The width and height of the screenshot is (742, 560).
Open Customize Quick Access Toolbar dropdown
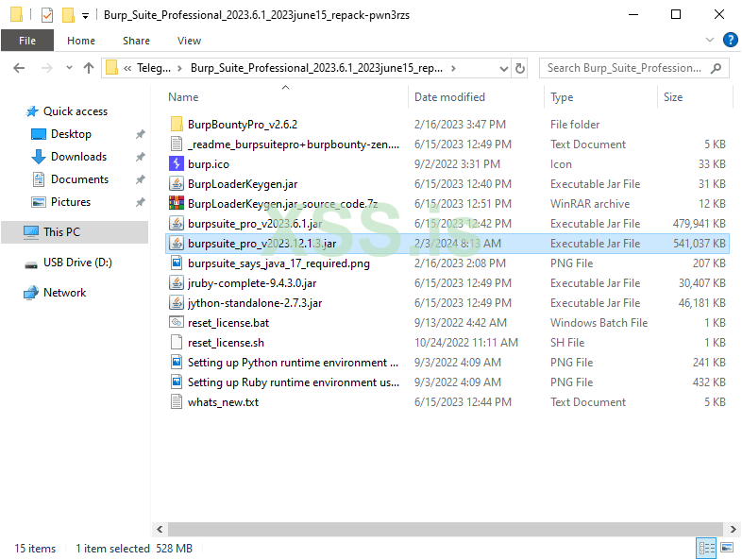(85, 16)
